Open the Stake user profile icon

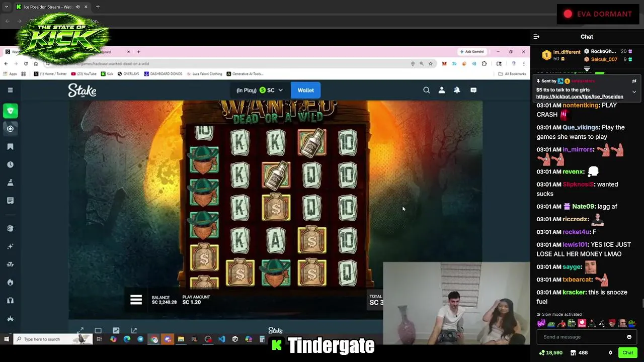click(441, 90)
